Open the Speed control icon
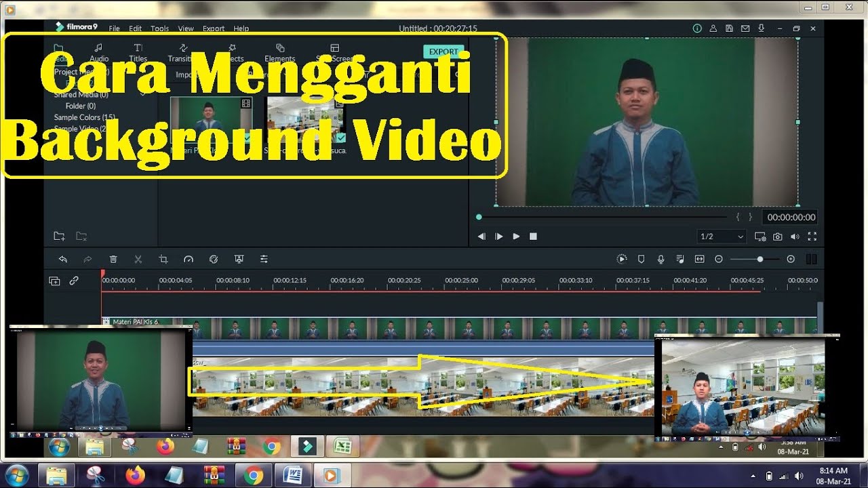The height and width of the screenshot is (488, 868). point(189,259)
